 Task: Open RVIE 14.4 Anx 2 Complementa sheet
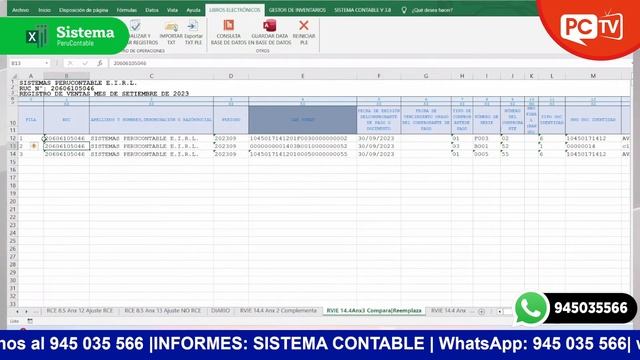pos(278,311)
